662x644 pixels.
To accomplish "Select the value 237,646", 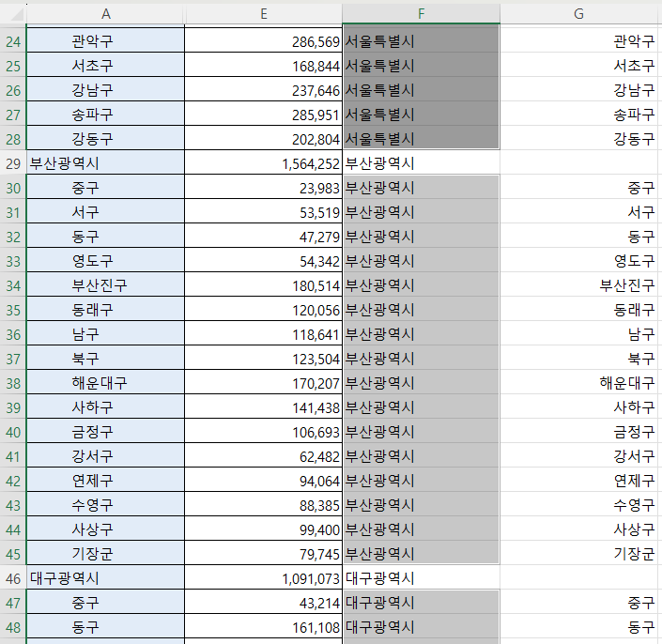I will 316,91.
